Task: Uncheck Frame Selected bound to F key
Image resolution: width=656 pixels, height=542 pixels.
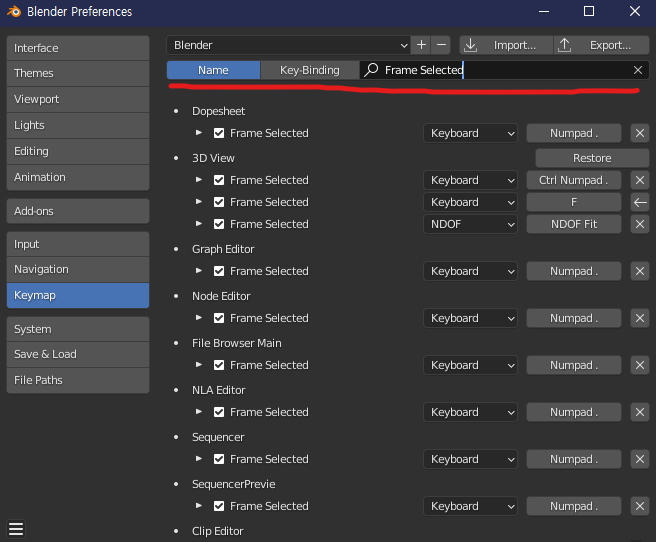Action: point(219,202)
